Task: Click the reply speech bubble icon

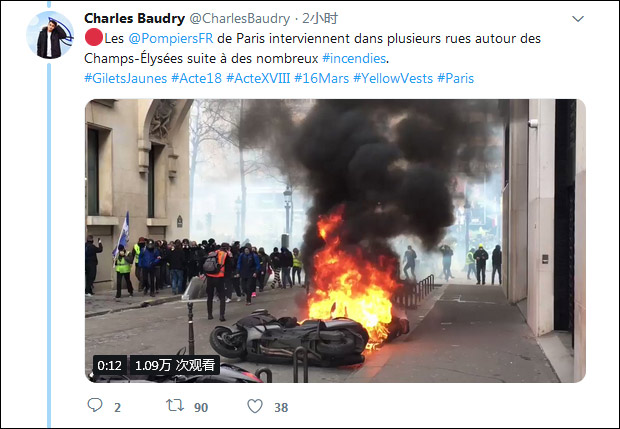Action: [95, 405]
